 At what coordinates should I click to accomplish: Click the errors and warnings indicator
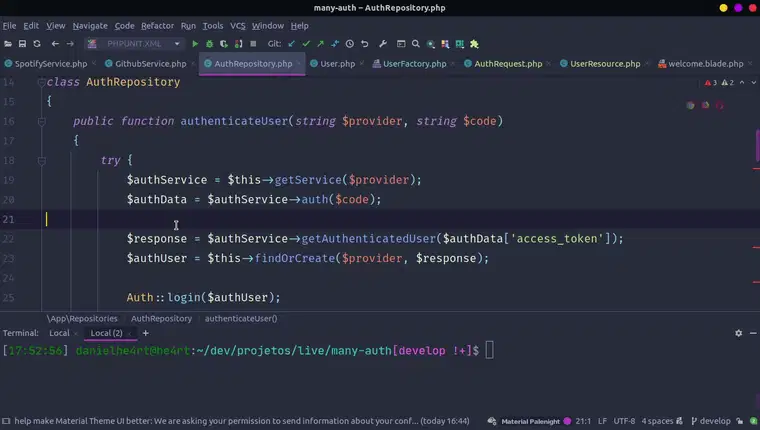[719, 82]
